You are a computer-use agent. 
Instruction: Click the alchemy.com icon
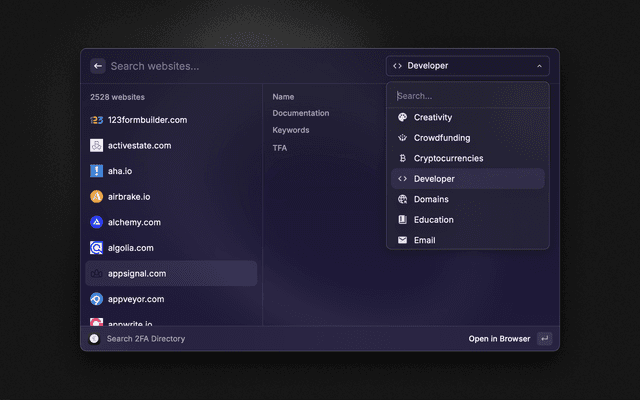[97, 222]
